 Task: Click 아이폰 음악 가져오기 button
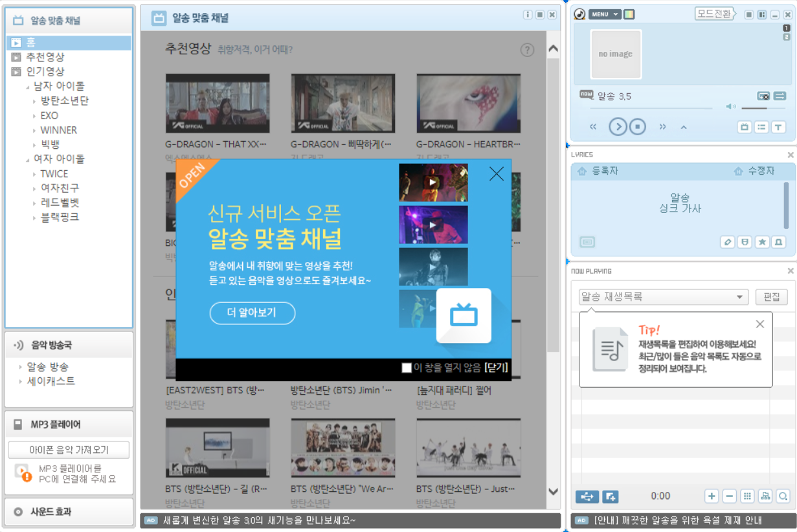(69, 450)
